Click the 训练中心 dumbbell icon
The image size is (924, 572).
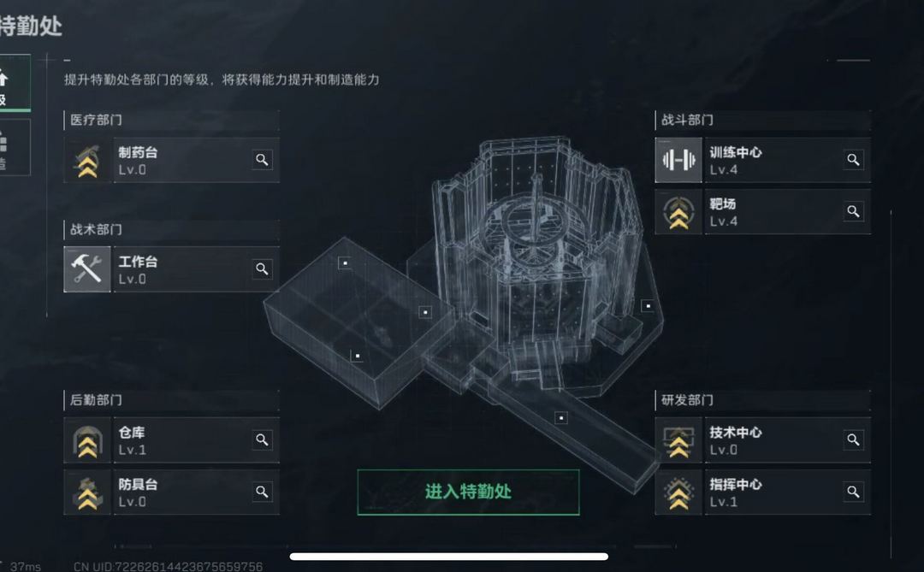pyautogui.click(x=678, y=160)
